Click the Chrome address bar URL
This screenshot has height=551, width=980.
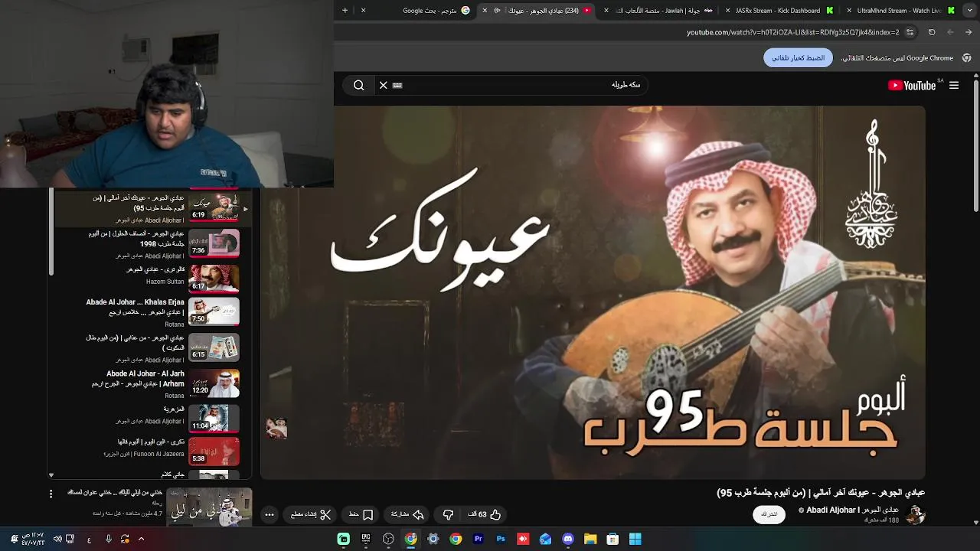click(792, 32)
